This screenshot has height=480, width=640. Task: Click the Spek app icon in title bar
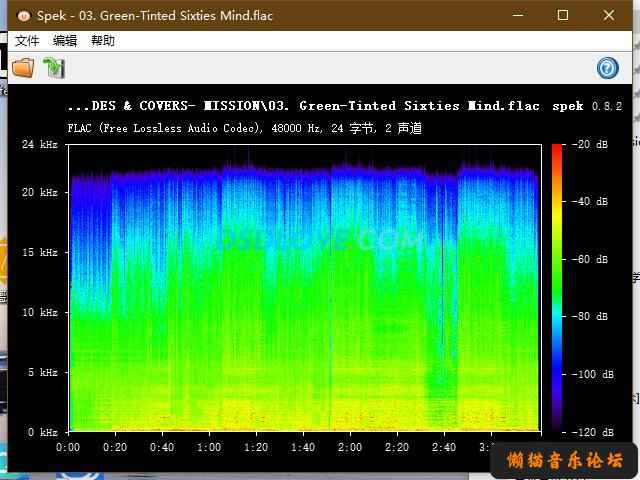coord(24,16)
